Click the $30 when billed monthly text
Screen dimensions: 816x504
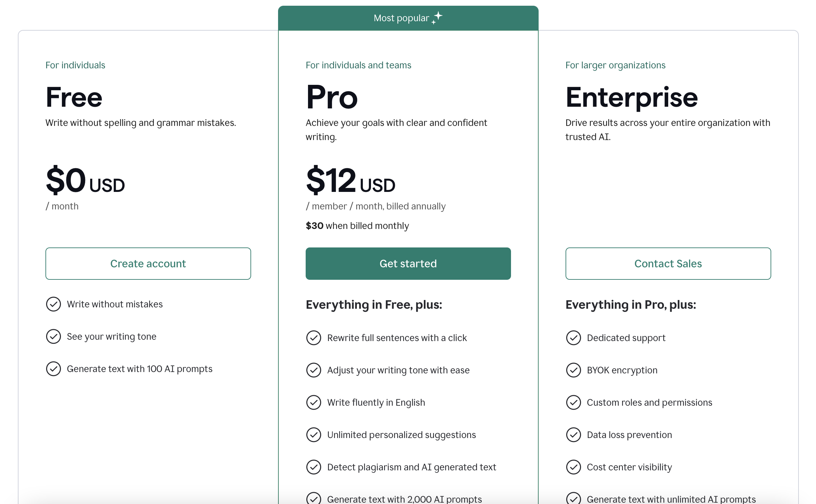coord(357,226)
